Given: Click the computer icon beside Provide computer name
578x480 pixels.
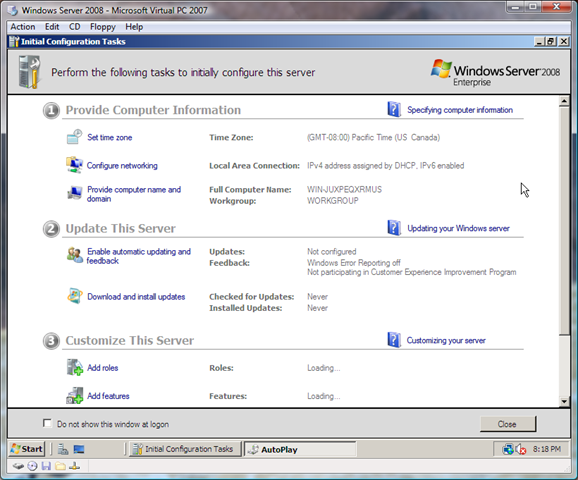Looking at the screenshot, I should tap(74, 192).
